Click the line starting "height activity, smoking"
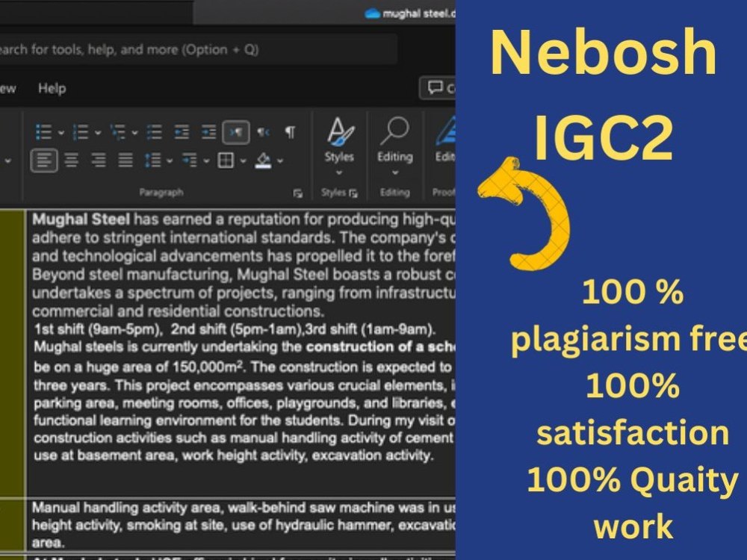747x560 pixels. (x=244, y=525)
